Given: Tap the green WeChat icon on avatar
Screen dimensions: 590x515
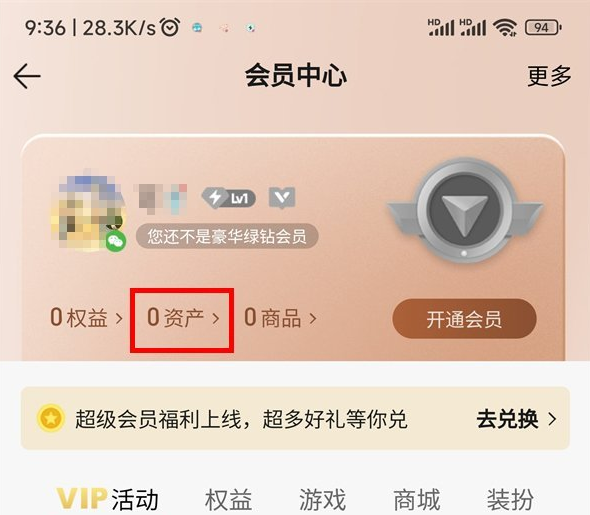Looking at the screenshot, I should tap(116, 241).
